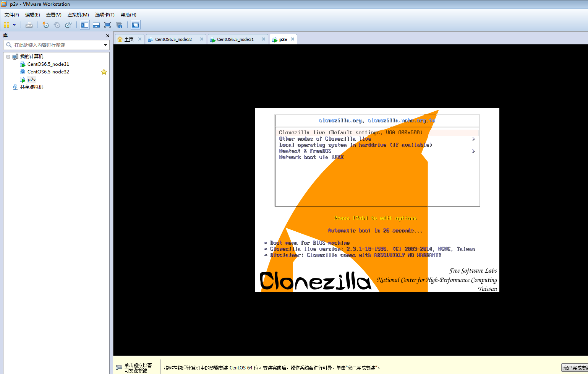Open the 文件(F) menu
588x374 pixels.
(x=12, y=15)
